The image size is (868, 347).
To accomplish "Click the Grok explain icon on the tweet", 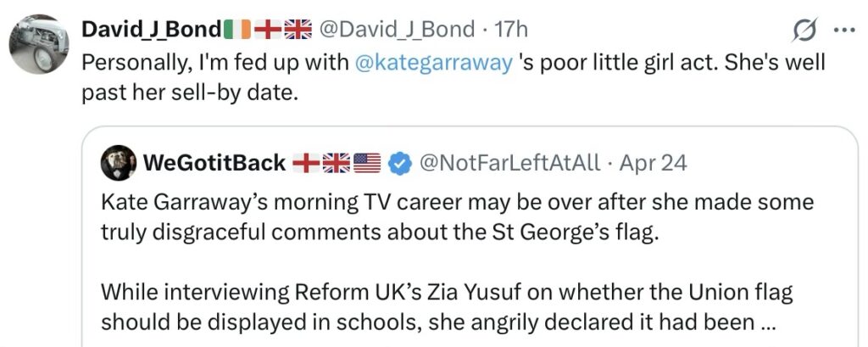I will (x=804, y=30).
